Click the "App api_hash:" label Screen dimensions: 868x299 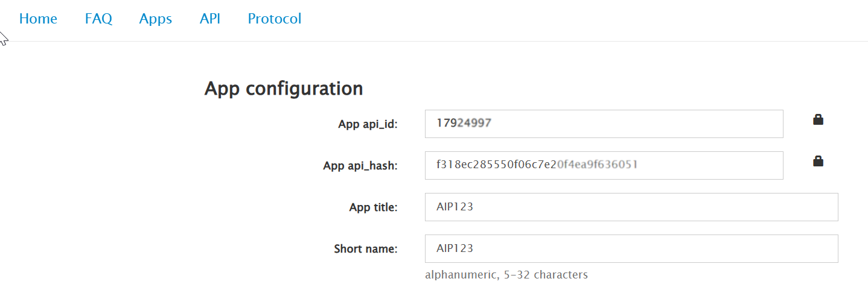(x=360, y=166)
